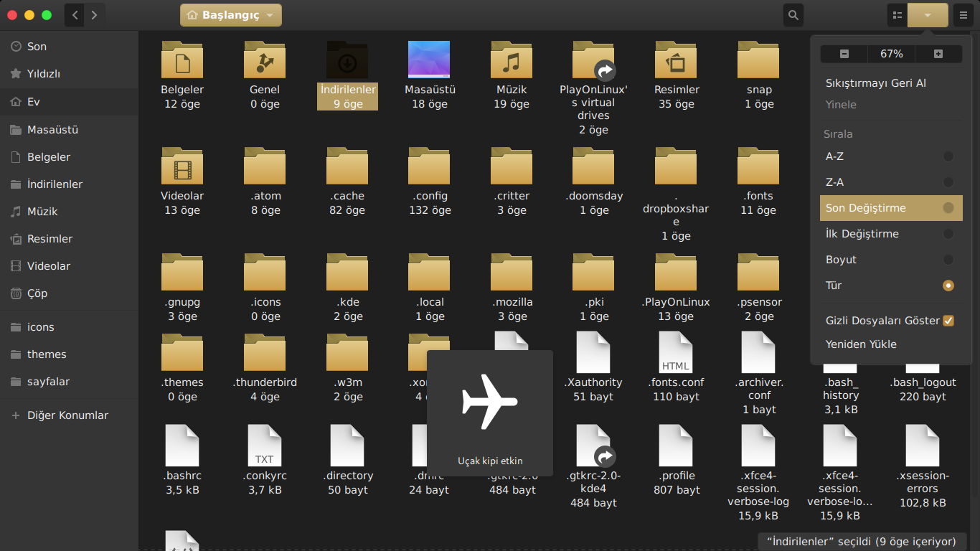Select PlayOnLinux's virtual drives link folder
Screen dimensions: 980x551
click(x=593, y=60)
